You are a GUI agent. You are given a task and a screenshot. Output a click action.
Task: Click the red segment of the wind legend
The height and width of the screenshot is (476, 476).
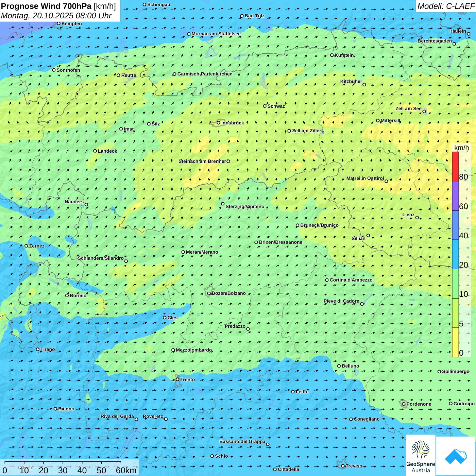[x=455, y=166]
